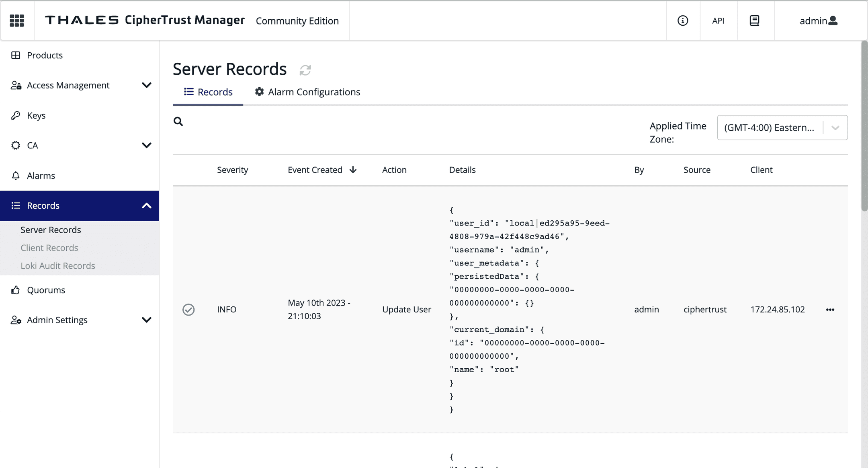Image resolution: width=868 pixels, height=468 pixels.
Task: Collapse the Records sidebar section
Action: [x=147, y=206]
